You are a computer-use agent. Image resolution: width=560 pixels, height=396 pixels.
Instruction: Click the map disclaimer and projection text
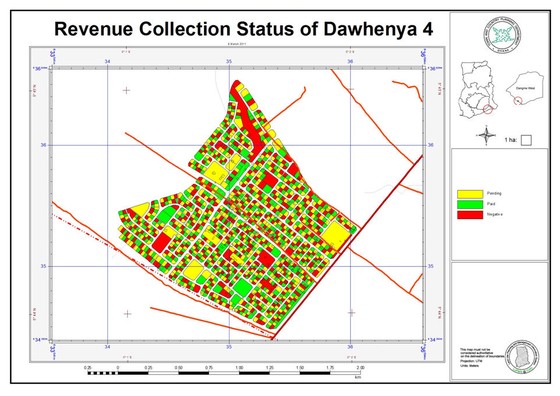[481, 357]
